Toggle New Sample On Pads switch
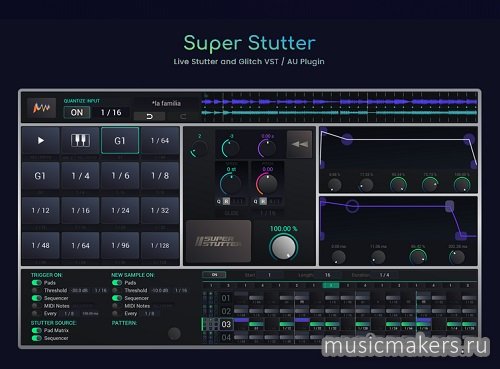 pyautogui.click(x=117, y=283)
